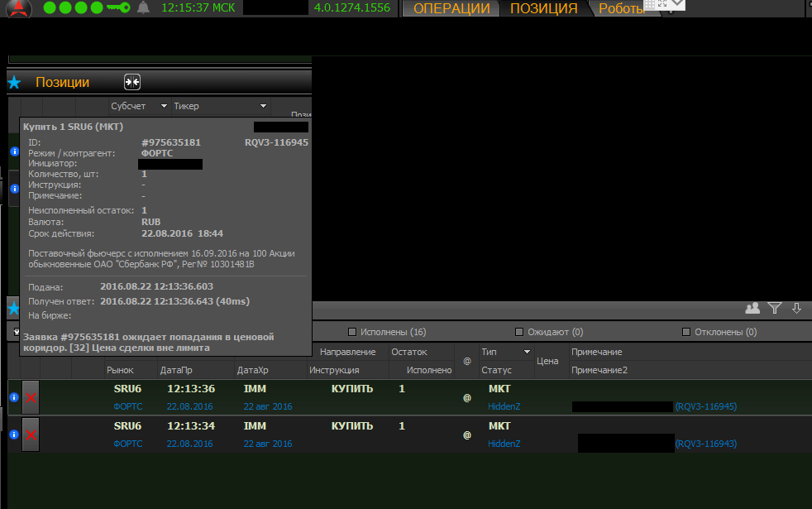Open the filter funnel icon in orders panel
This screenshot has height=509, width=812.
775,308
